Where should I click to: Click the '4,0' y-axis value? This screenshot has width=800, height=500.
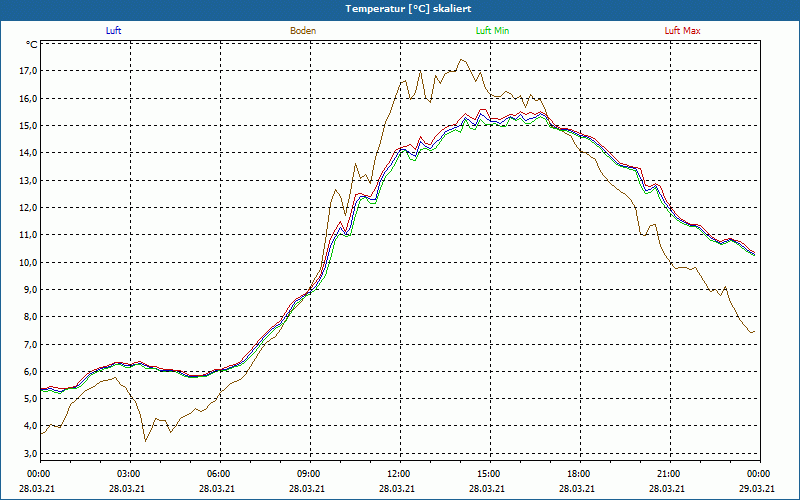(31, 426)
